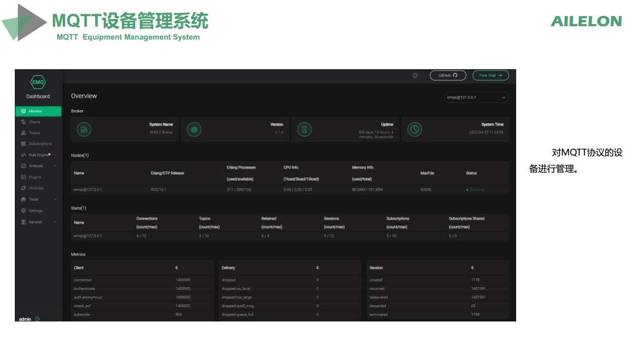Screen dimensions: 644x362
Task: Click the GitHub button
Action: 448,75
